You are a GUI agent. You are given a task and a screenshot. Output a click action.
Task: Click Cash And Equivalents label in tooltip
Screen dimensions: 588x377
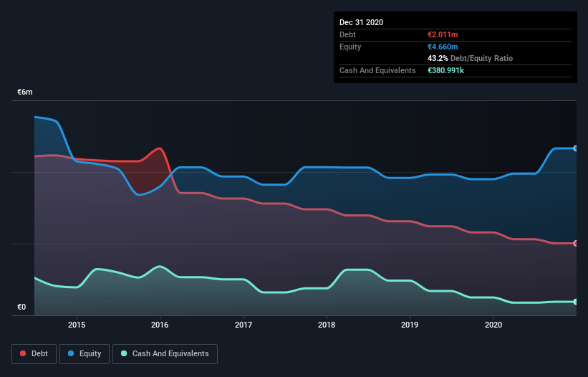[x=377, y=70]
